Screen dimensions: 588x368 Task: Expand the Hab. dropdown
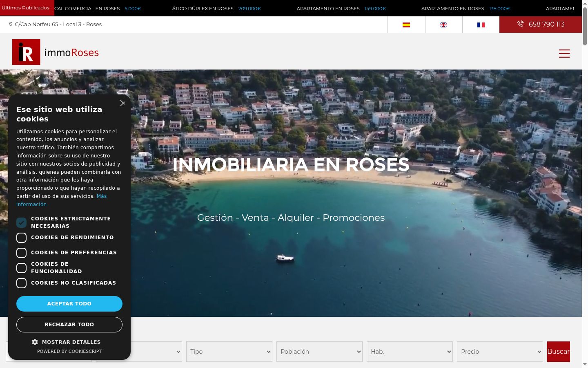point(410,352)
